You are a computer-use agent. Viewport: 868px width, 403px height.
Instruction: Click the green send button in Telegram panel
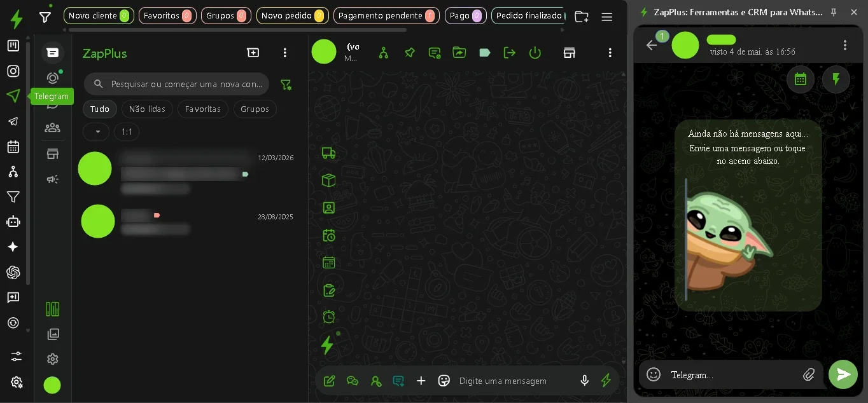click(x=843, y=374)
